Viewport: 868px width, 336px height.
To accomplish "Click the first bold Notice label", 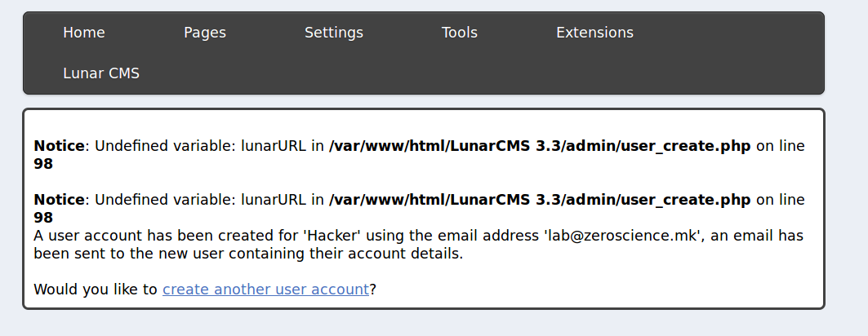I will (x=60, y=146).
